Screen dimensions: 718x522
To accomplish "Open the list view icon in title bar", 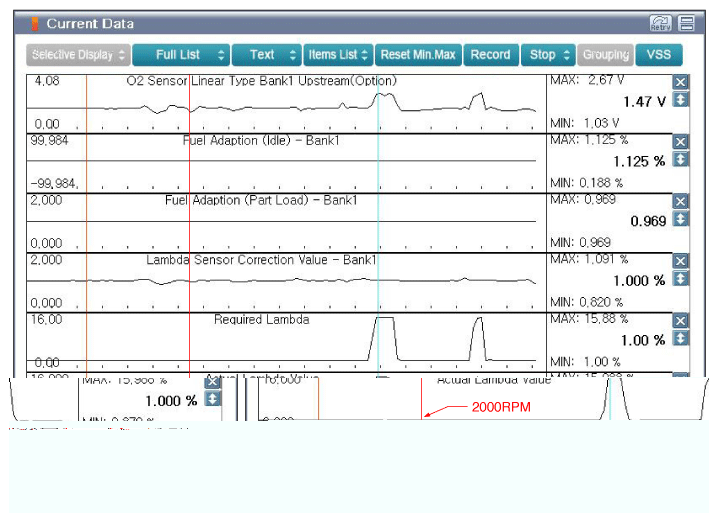I will pos(686,23).
